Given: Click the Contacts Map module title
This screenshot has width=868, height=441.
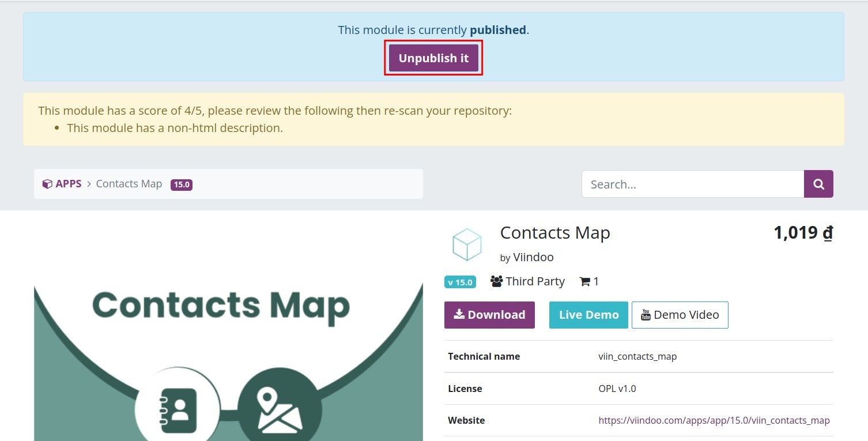Looking at the screenshot, I should [555, 232].
